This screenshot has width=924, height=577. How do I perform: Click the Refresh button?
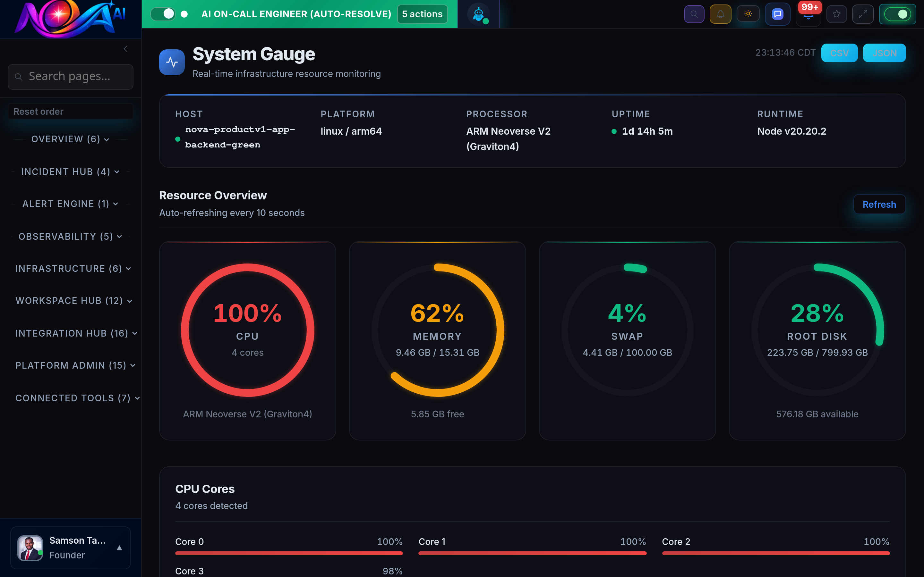(x=879, y=204)
